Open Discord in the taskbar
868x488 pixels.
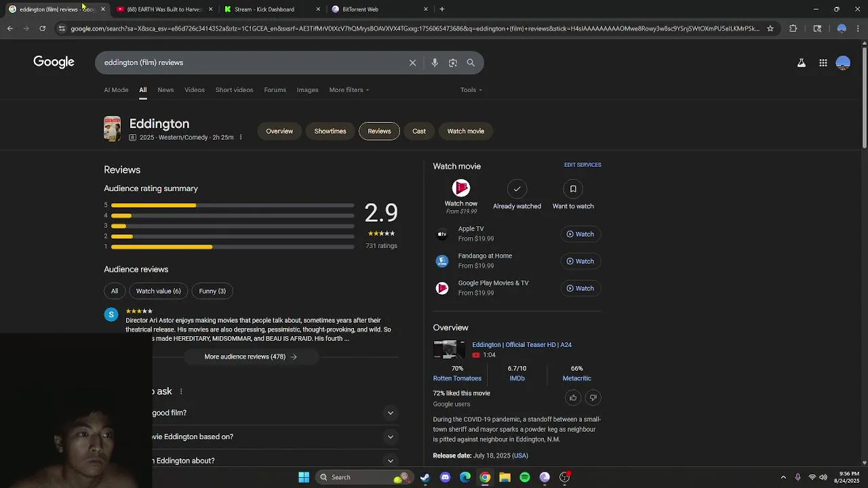pos(445,477)
